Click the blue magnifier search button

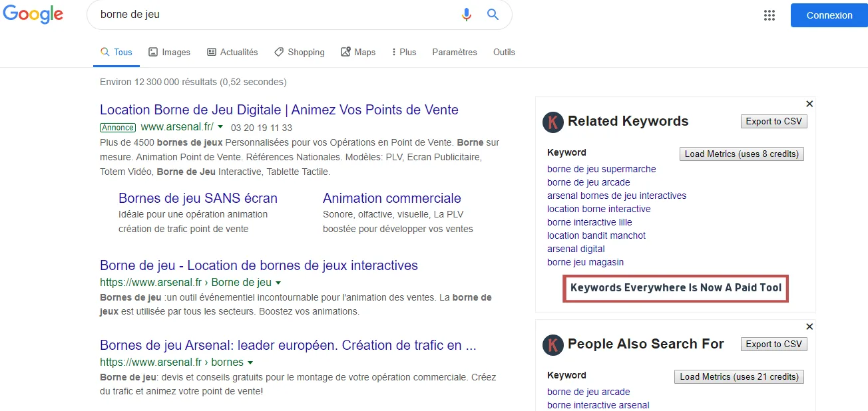[493, 15]
